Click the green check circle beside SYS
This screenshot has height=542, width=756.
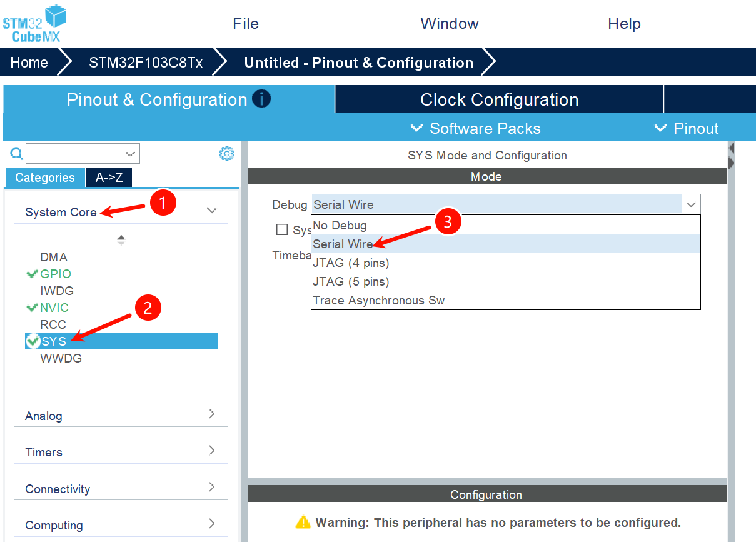point(33,341)
